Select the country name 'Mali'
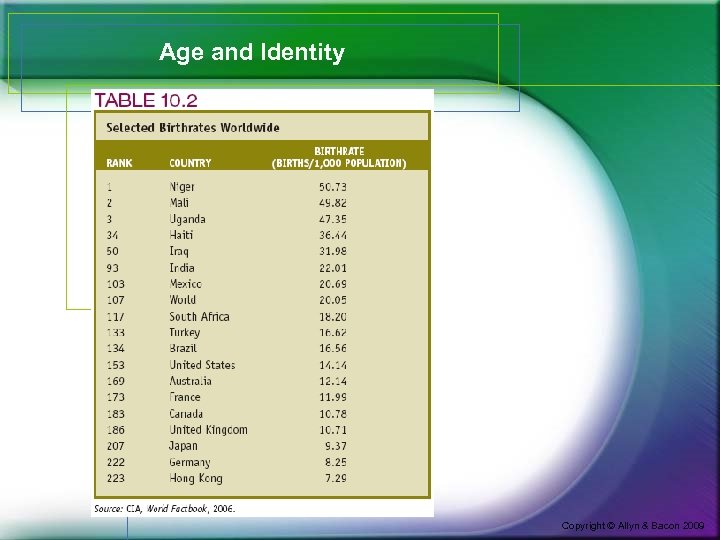 coord(179,202)
